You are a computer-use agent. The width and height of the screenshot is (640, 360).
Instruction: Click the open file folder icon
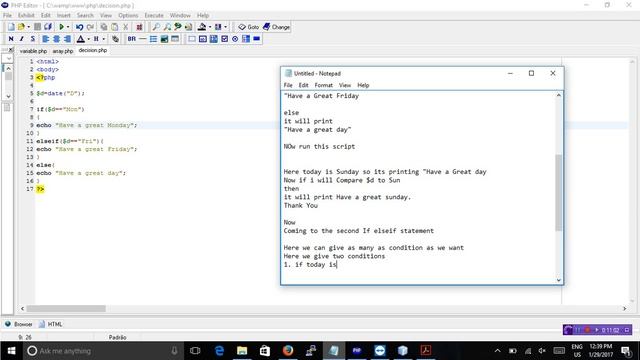tap(21, 27)
